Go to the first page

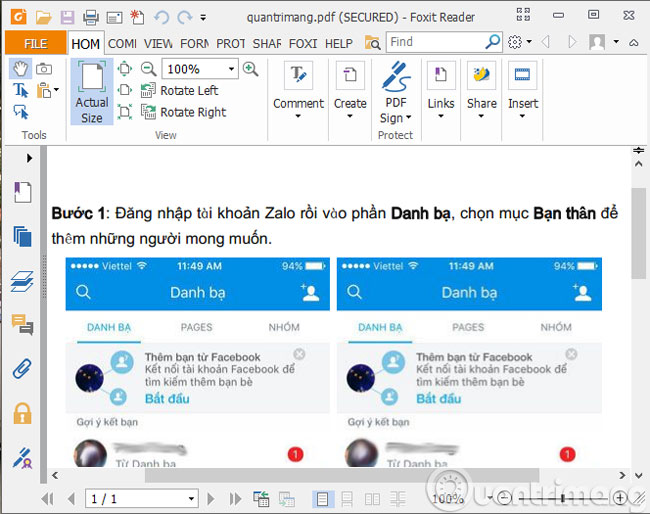click(48, 498)
